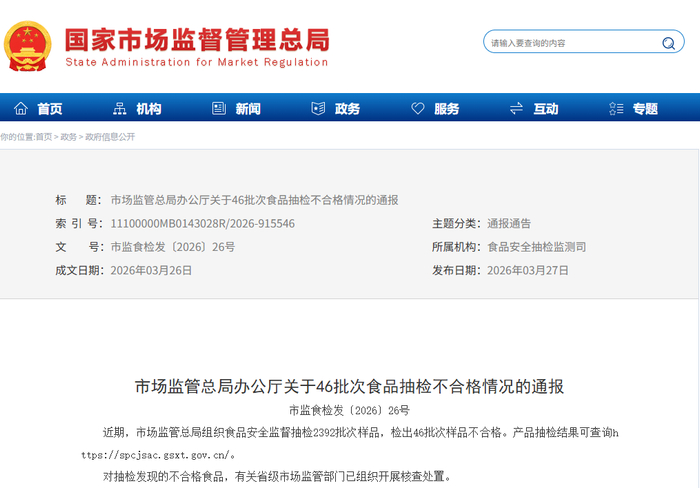Click index number 11100000MB0143028R/2026-915546
The height and width of the screenshot is (488, 700).
pos(203,223)
